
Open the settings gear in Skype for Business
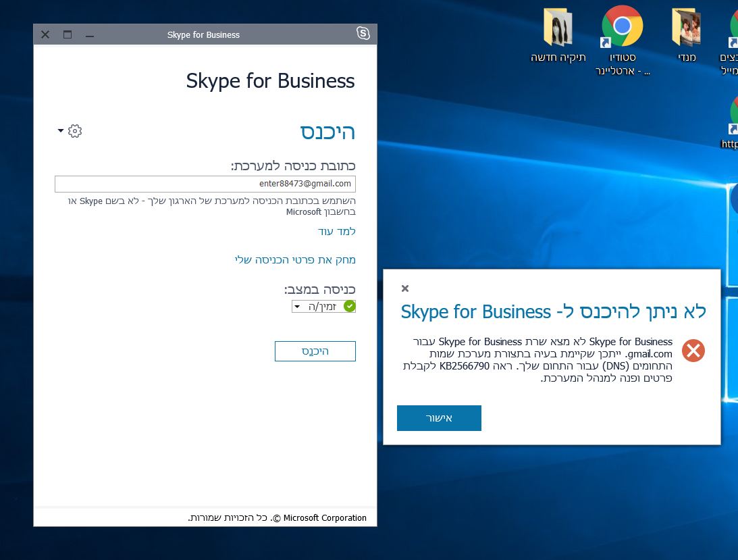click(x=75, y=131)
